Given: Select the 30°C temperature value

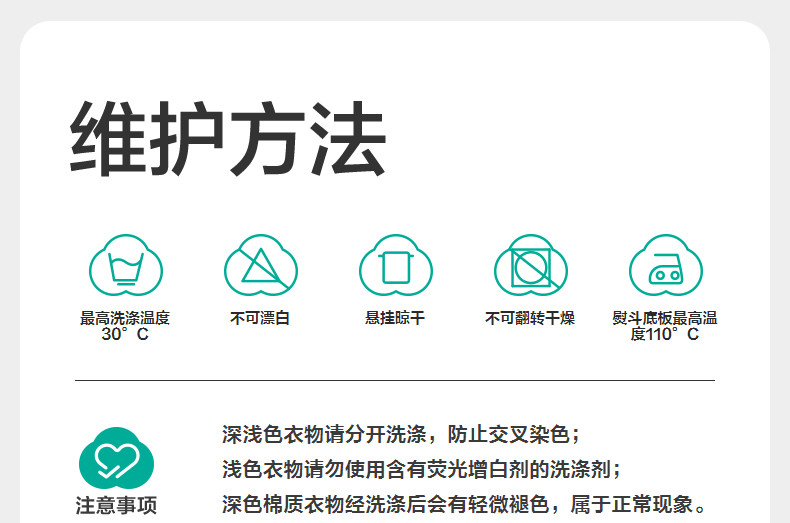Looking at the screenshot, I should [x=125, y=335].
